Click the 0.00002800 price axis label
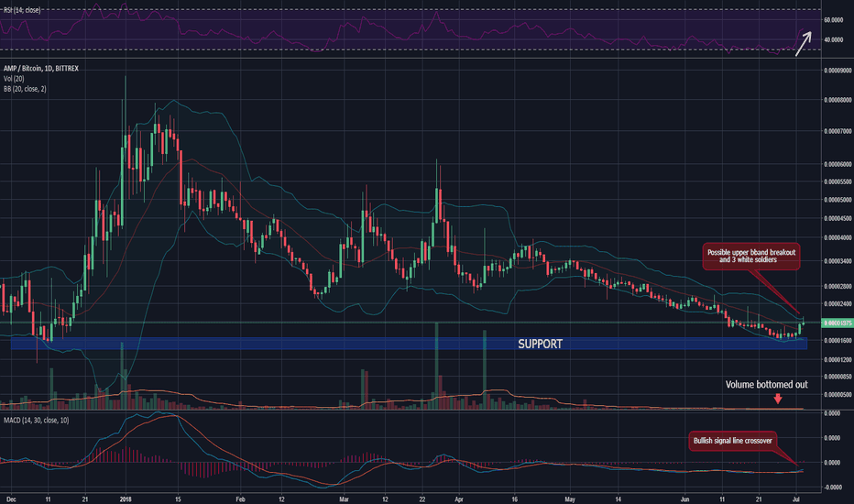This screenshot has width=854, height=504. [838, 286]
